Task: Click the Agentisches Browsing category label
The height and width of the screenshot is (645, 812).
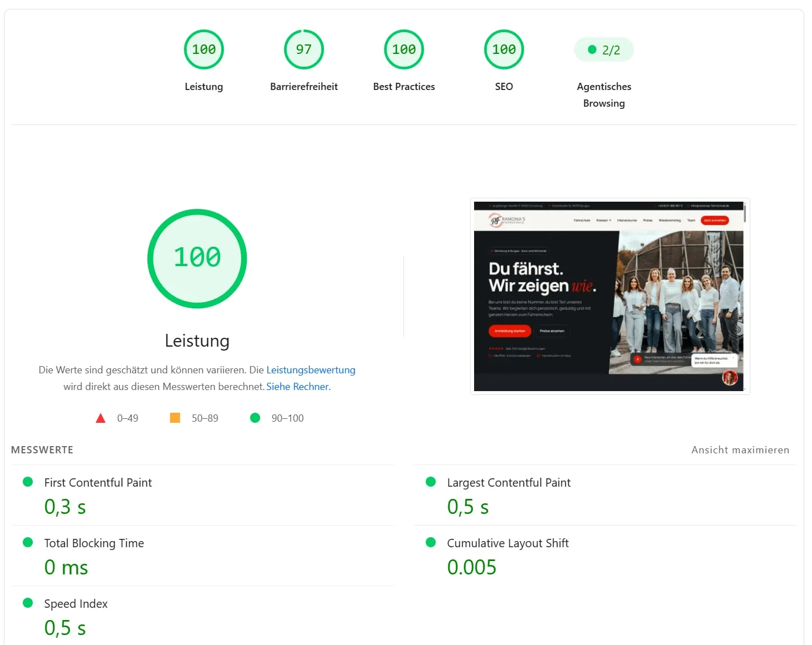Action: click(604, 95)
